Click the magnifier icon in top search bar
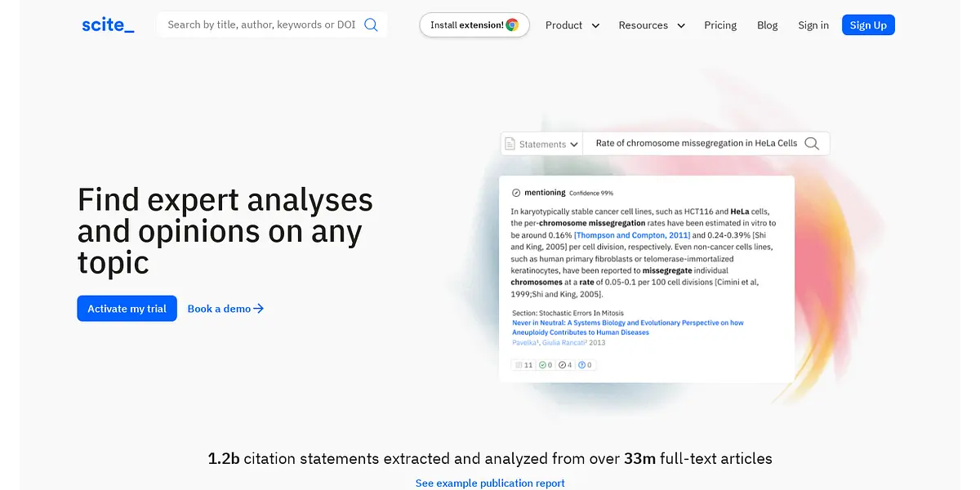This screenshot has height=490, width=980. (371, 24)
